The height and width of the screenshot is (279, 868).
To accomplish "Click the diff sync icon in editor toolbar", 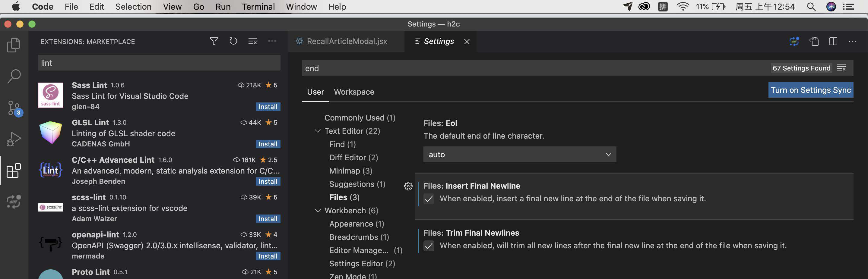I will [x=794, y=41].
